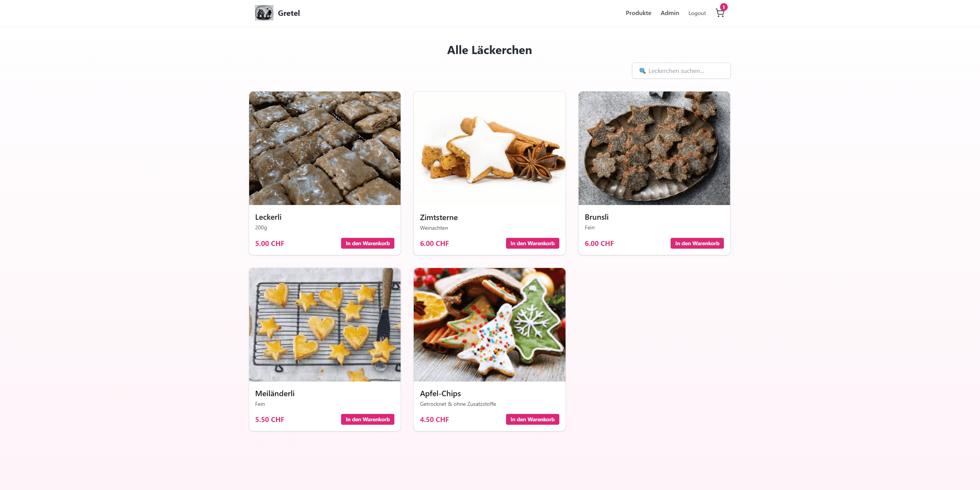
Task: Open the Meiländerli product photo
Action: (324, 325)
